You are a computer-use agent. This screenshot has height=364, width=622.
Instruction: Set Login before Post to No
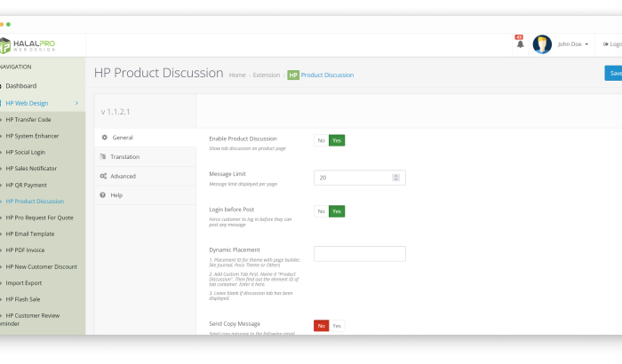pyautogui.click(x=321, y=211)
